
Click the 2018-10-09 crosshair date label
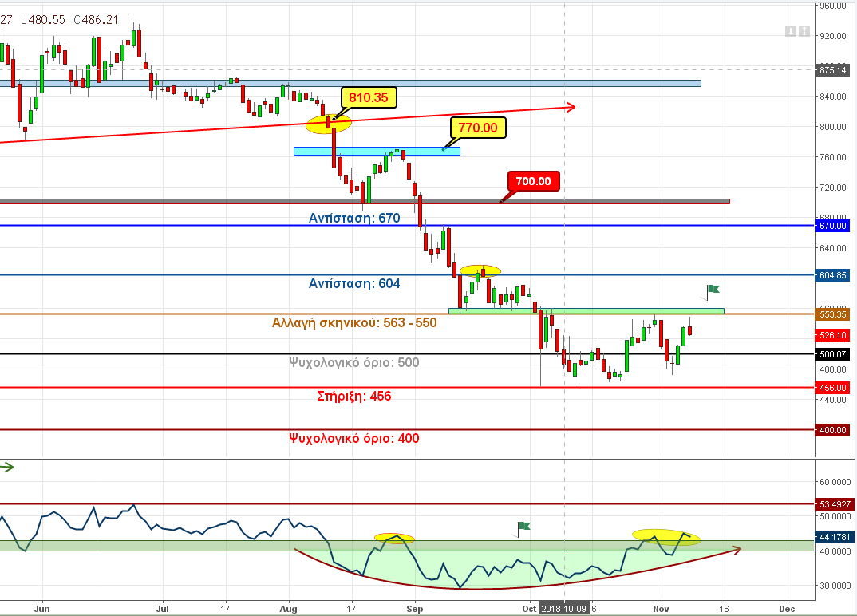[563, 609]
